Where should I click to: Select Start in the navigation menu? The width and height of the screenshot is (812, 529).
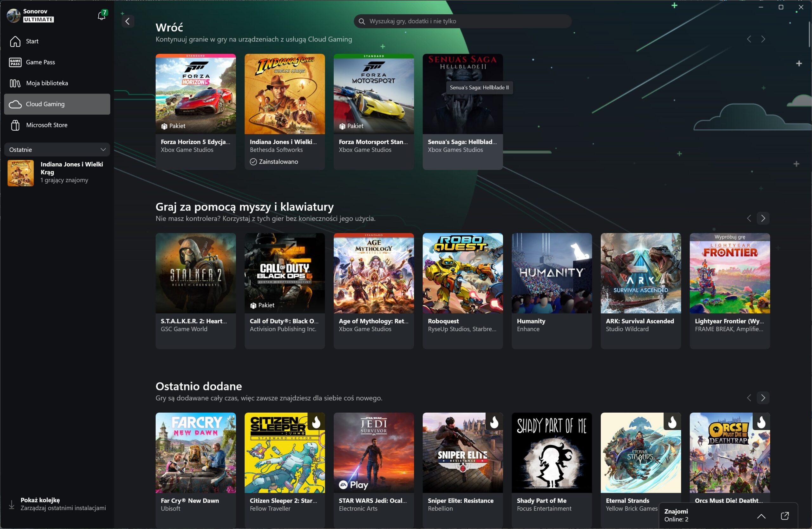(x=32, y=41)
